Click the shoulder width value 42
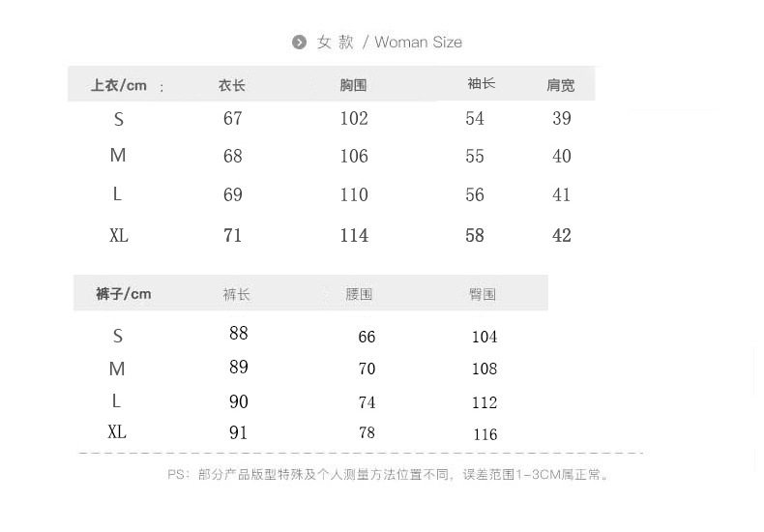Viewport: 764px width, 532px height. (562, 235)
